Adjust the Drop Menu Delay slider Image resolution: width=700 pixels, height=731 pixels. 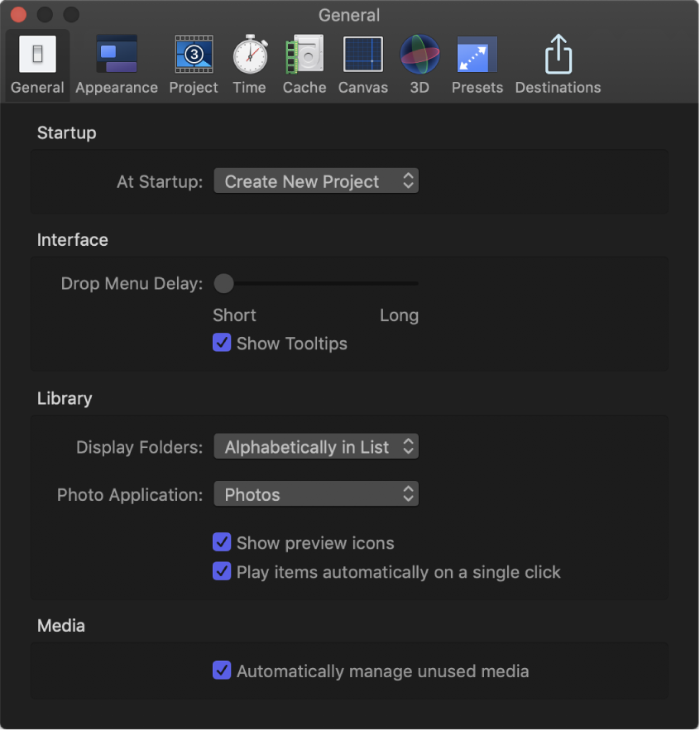coord(223,283)
